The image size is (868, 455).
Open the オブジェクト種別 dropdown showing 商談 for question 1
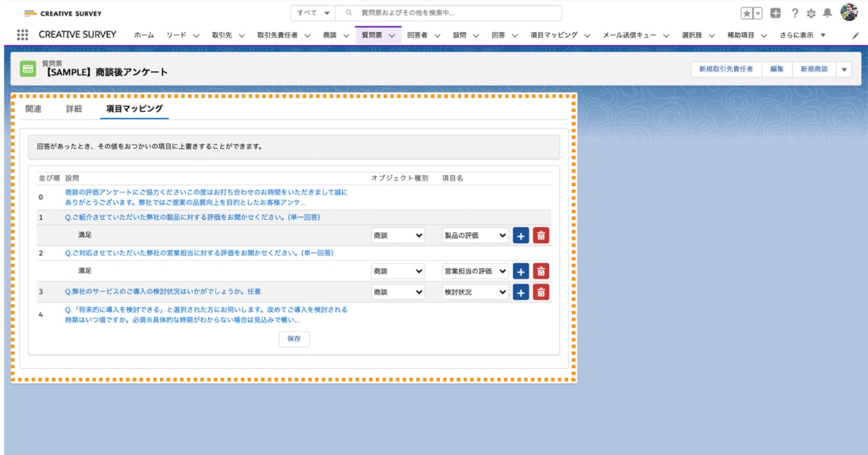[398, 234]
